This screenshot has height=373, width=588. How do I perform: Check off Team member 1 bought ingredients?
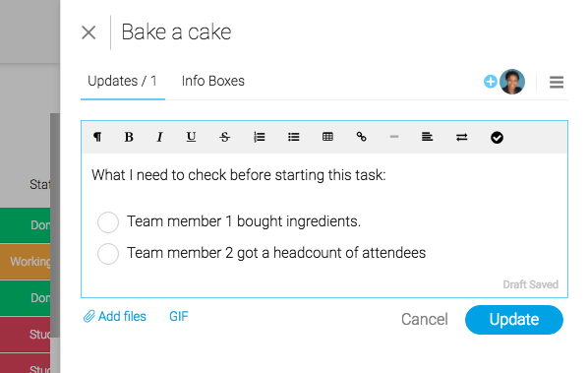click(x=108, y=222)
